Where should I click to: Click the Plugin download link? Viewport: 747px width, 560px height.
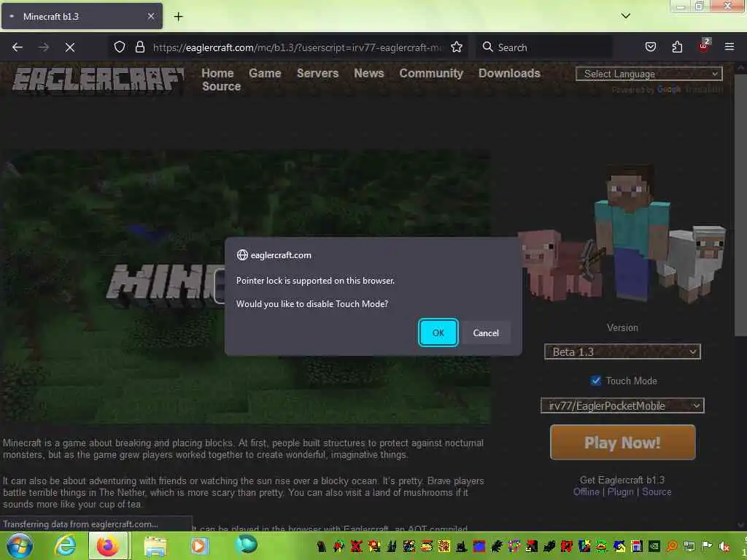(620, 491)
